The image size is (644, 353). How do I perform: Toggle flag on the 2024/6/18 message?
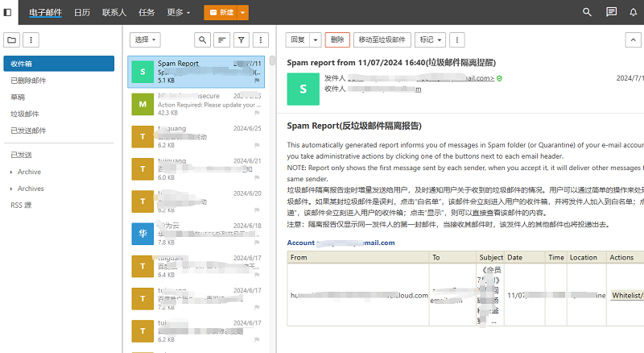tap(257, 243)
